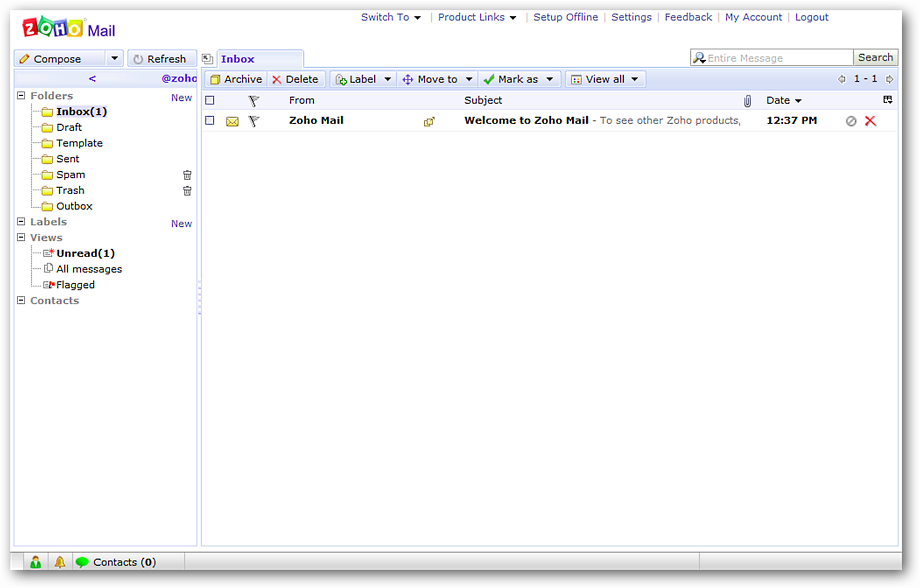Open the Spam folder
This screenshot has height=588, width=920.
point(70,175)
